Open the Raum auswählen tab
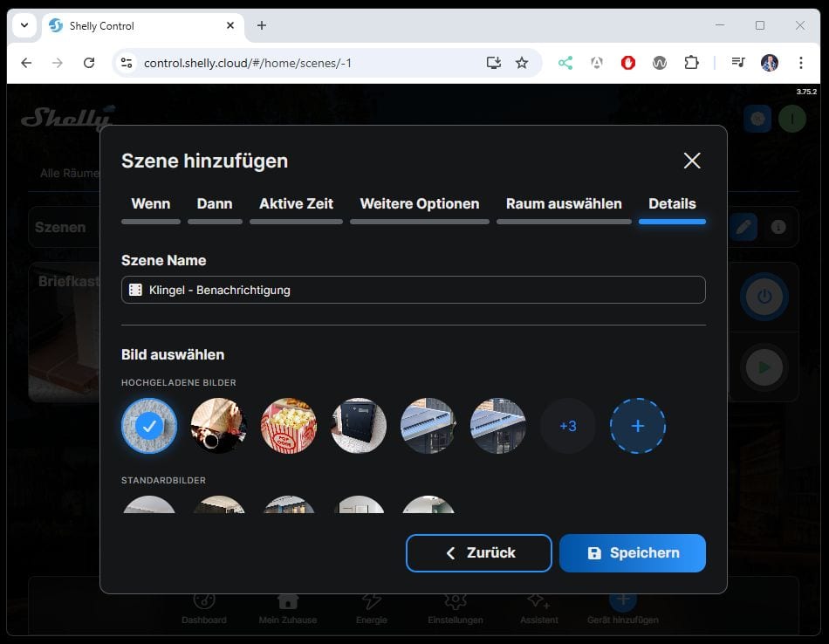This screenshot has height=644, width=829. click(x=564, y=204)
